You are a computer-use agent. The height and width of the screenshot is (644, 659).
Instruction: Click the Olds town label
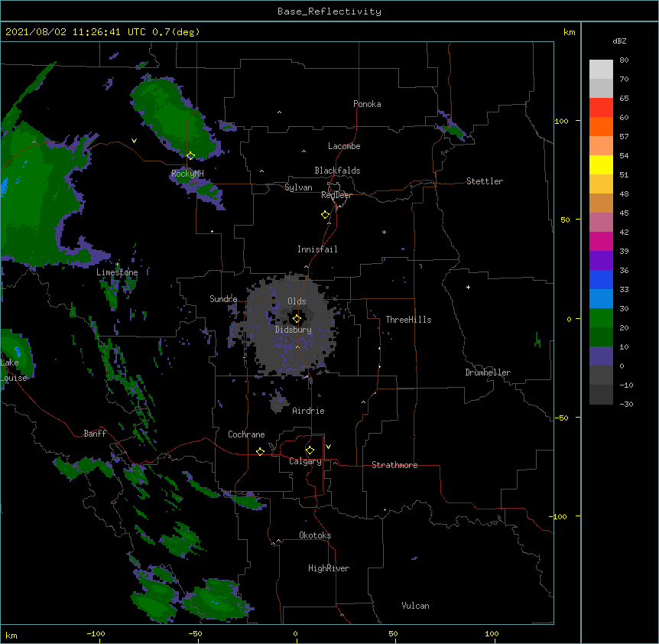pyautogui.click(x=297, y=301)
